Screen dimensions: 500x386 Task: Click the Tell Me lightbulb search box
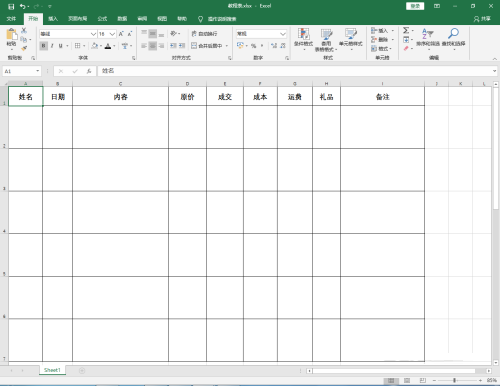tap(217, 19)
